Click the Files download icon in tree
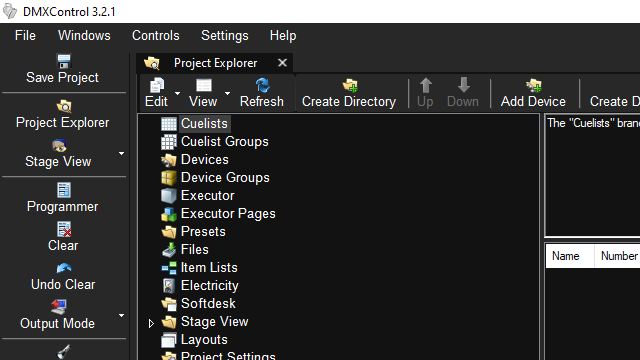 169,250
